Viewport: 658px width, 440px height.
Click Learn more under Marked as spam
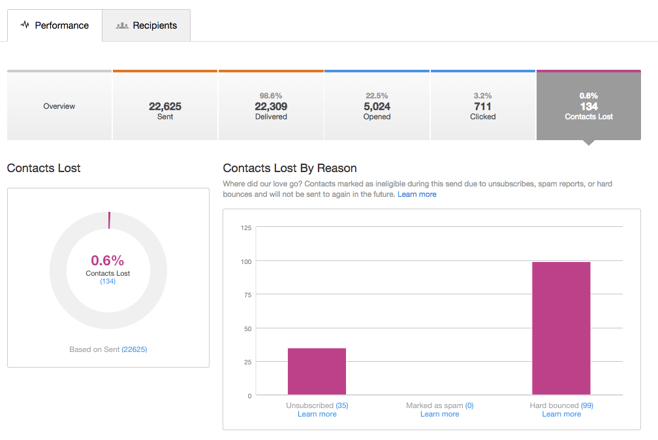point(440,414)
